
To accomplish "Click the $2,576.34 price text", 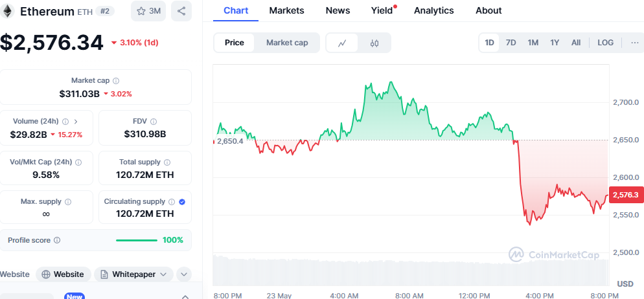I will 52,43.
